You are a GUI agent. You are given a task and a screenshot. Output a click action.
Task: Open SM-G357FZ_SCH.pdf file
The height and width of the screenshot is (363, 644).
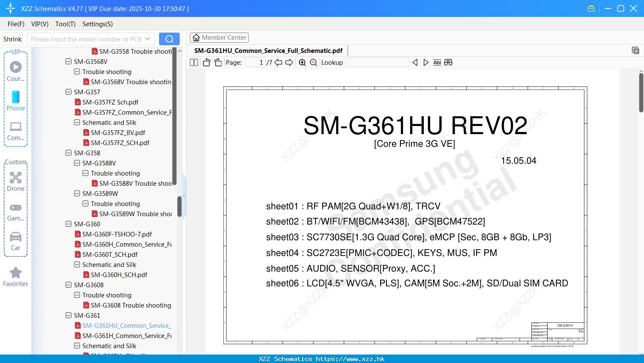tap(116, 143)
